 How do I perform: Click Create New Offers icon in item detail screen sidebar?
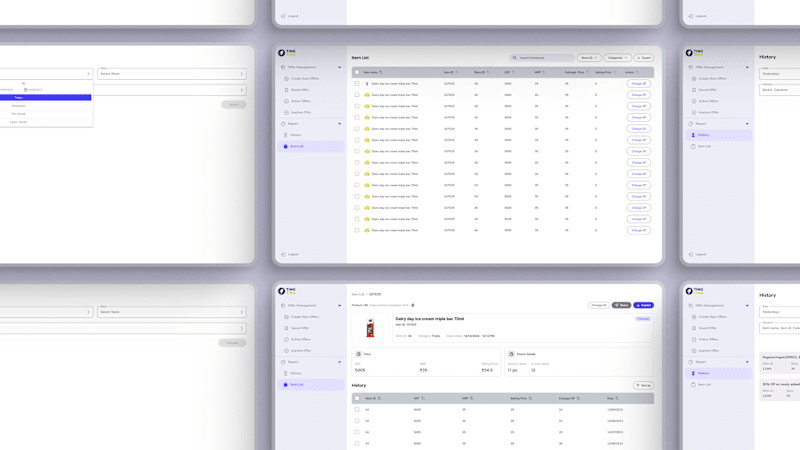(x=286, y=317)
